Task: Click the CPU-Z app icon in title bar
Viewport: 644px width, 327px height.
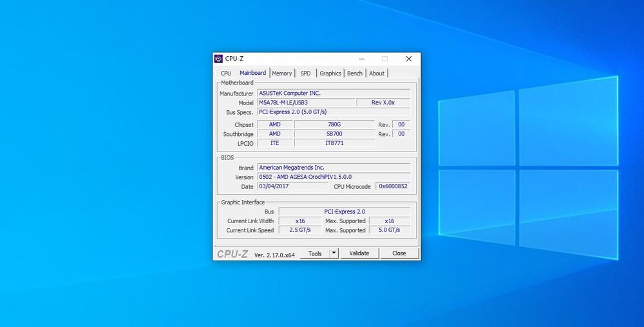Action: click(x=218, y=59)
